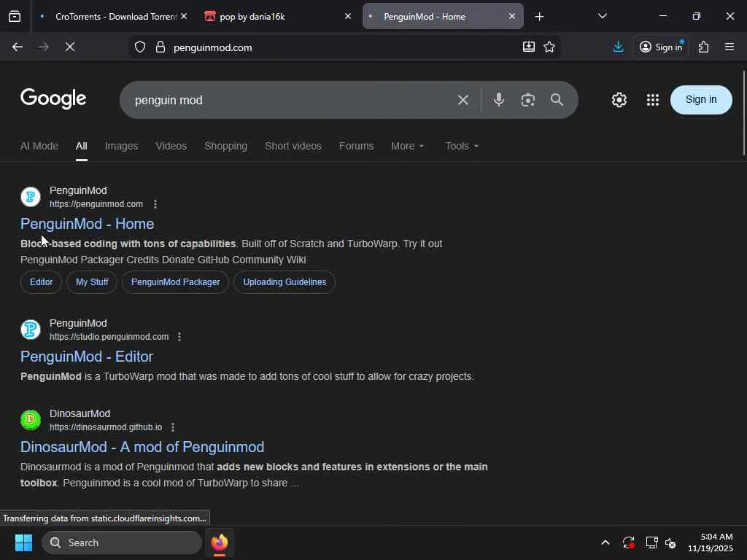Viewport: 747px width, 560px height.
Task: Click the blue Google Sign in button
Action: pyautogui.click(x=701, y=99)
